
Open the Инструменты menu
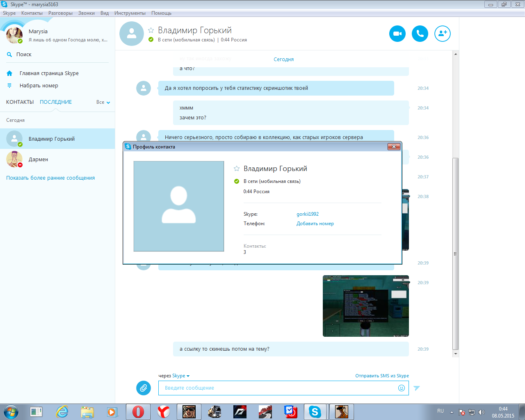(130, 13)
